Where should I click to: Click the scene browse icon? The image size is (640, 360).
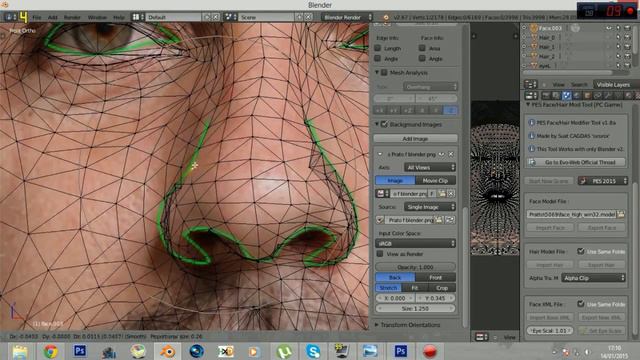230,17
